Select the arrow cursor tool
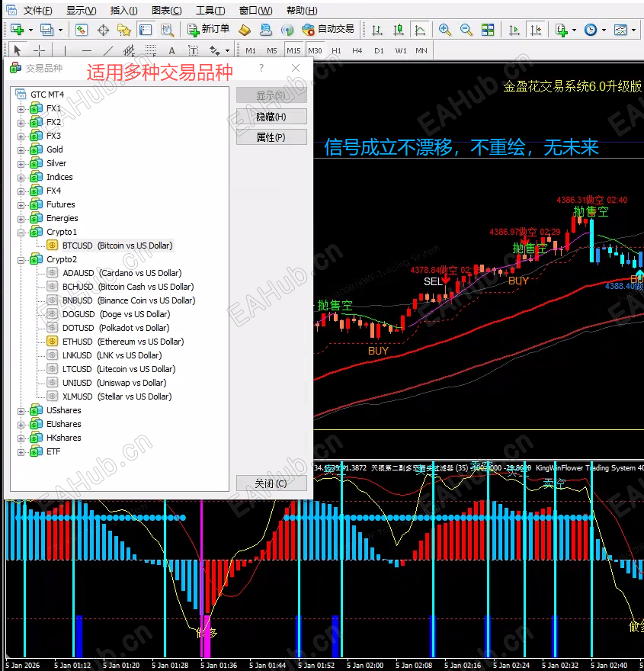644x671 pixels. point(17,50)
